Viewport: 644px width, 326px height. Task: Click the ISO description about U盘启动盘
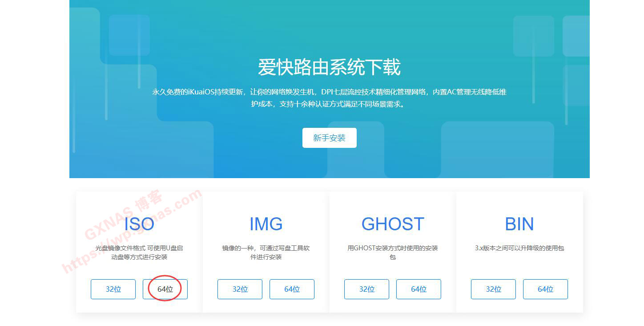click(x=139, y=253)
